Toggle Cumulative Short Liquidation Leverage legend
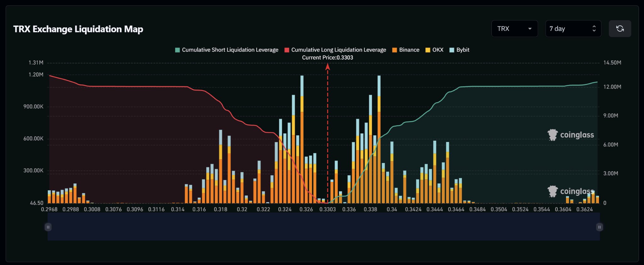 227,50
